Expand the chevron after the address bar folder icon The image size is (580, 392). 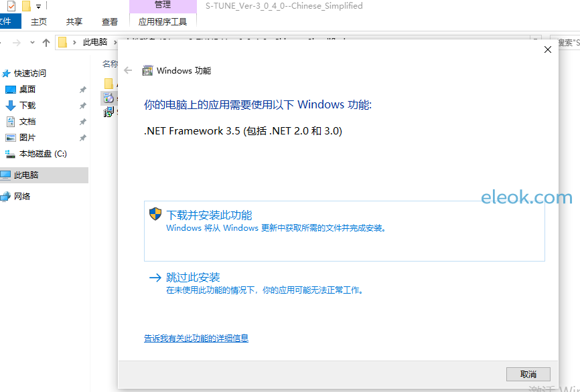click(x=74, y=42)
